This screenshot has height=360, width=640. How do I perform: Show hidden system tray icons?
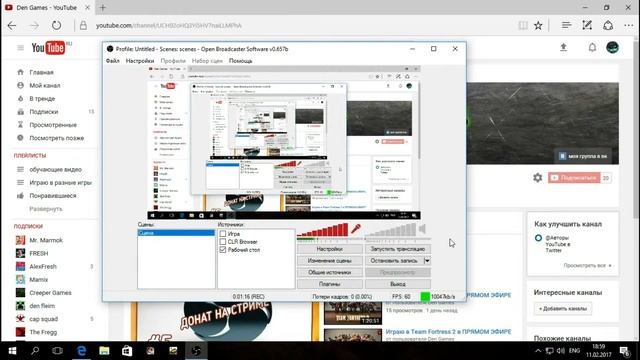pos(538,351)
